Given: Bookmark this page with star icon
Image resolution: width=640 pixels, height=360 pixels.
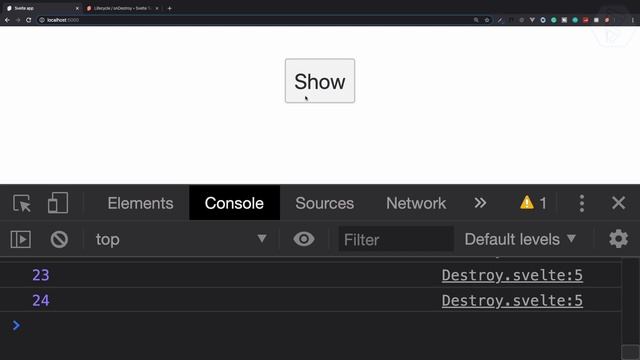Looking at the screenshot, I should pos(487,20).
